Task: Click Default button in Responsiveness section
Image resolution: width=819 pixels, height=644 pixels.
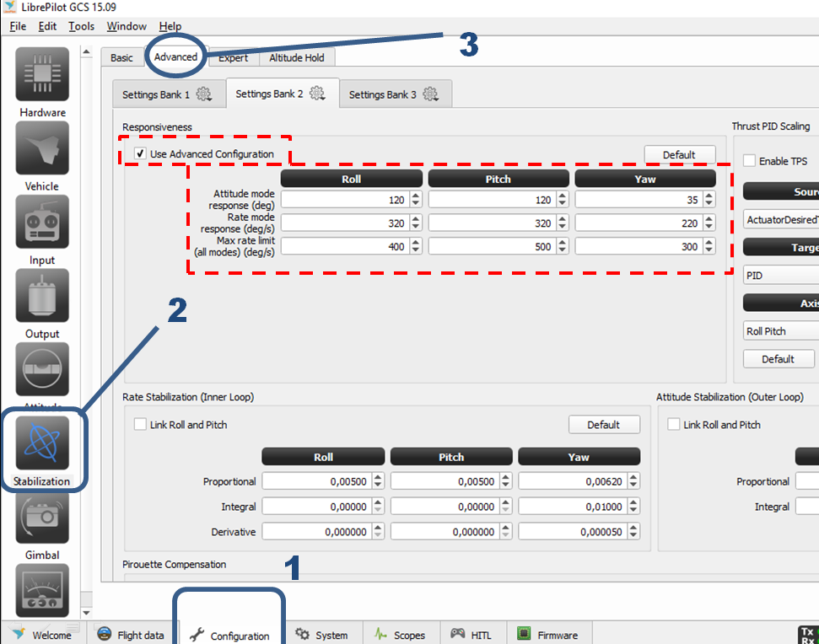Action: [x=679, y=154]
